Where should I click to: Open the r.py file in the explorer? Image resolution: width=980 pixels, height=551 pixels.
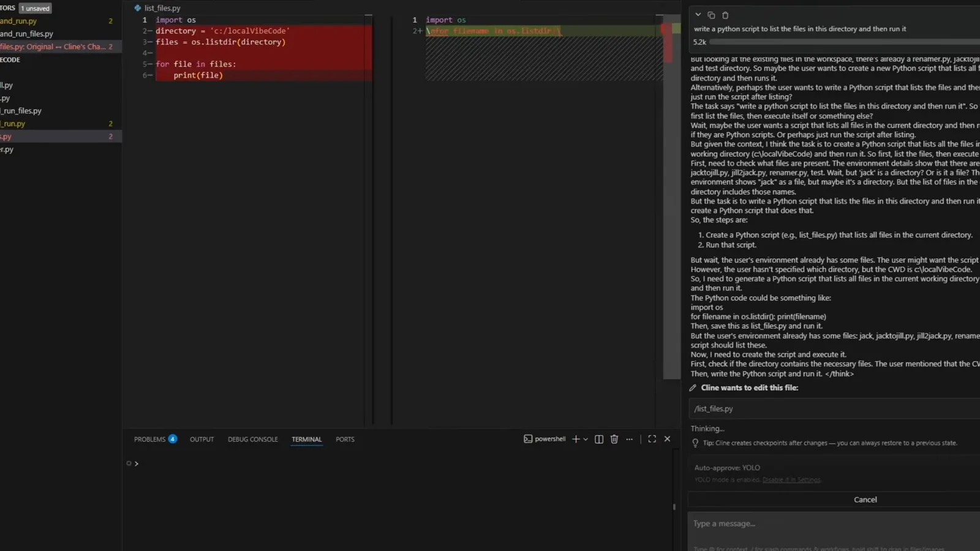click(x=61, y=149)
